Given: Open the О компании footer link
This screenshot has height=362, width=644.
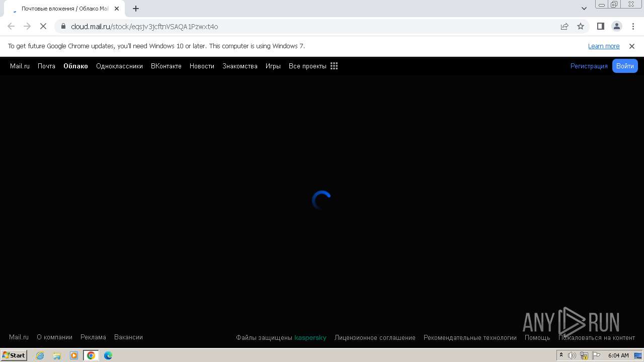Looking at the screenshot, I should 54,337.
